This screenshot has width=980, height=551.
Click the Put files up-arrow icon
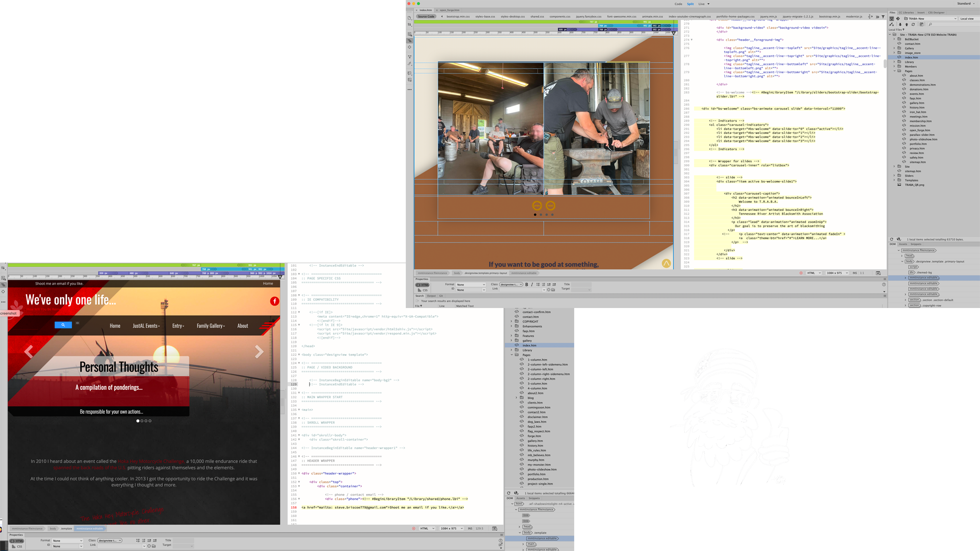(906, 24)
